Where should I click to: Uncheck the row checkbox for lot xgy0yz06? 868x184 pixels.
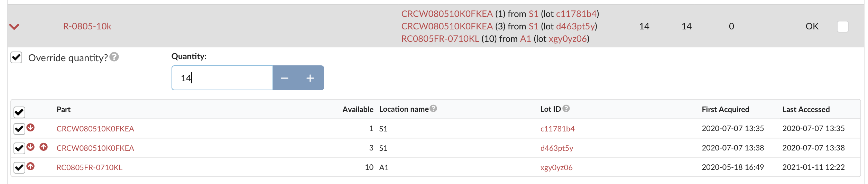pos(19,168)
